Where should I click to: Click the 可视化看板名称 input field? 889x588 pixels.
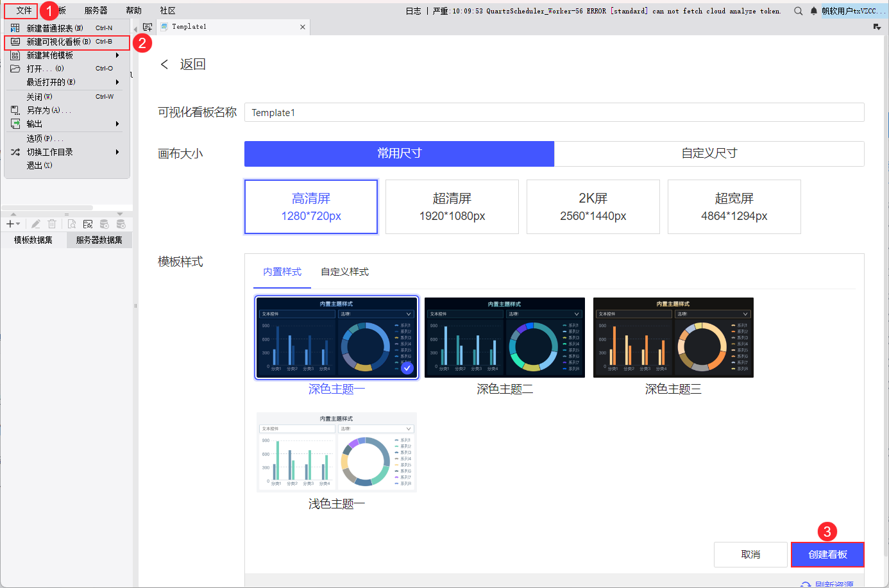tap(554, 112)
